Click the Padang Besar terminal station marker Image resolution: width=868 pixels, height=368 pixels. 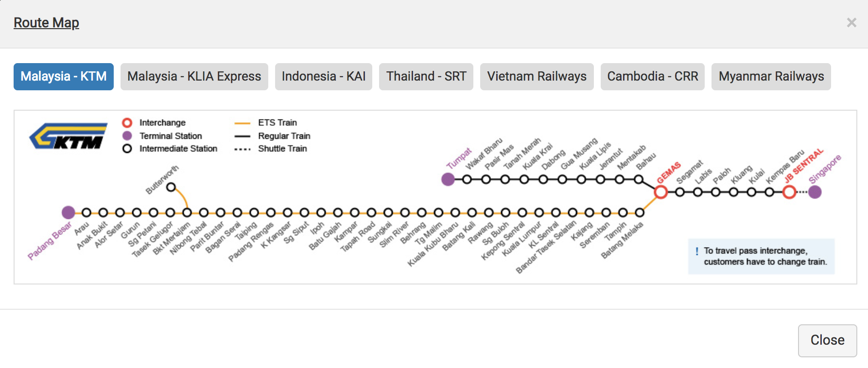pyautogui.click(x=69, y=212)
